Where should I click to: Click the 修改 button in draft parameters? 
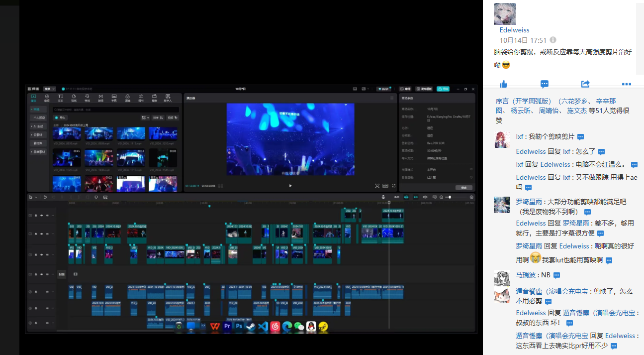coord(463,187)
